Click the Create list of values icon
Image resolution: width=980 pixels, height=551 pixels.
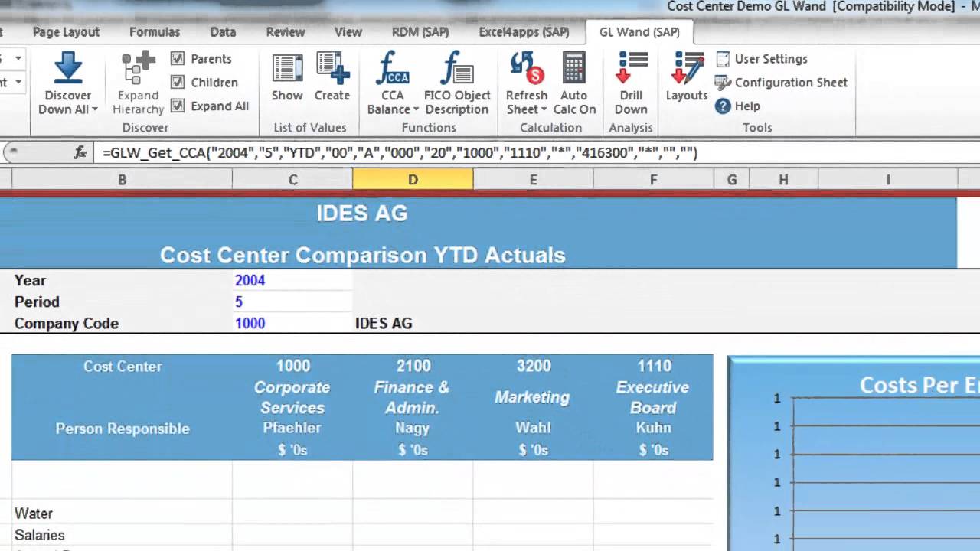pos(332,67)
